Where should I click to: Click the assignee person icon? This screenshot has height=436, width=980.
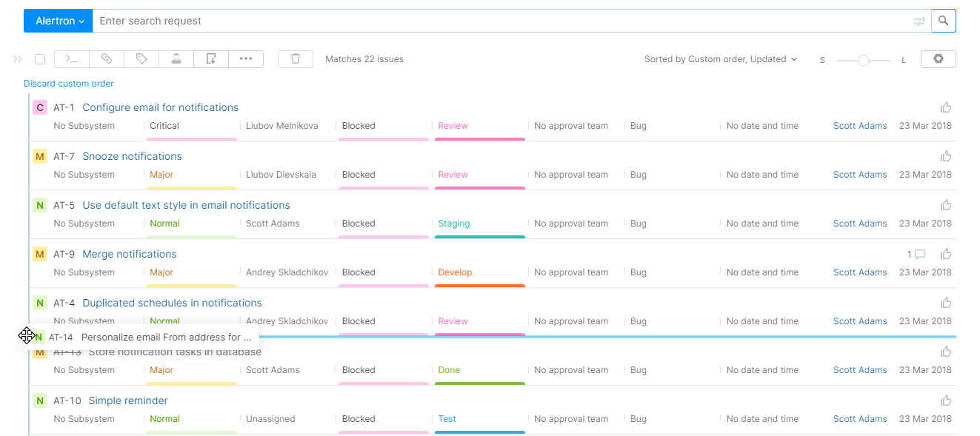tap(176, 59)
